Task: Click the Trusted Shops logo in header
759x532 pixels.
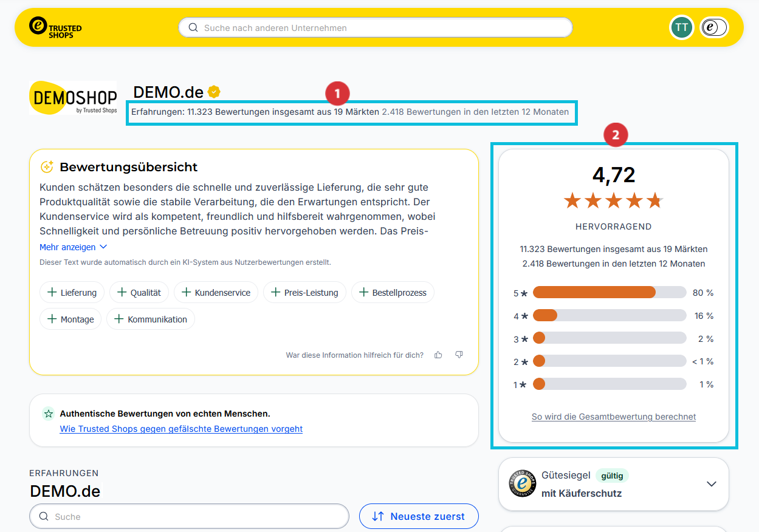Action: pyautogui.click(x=55, y=27)
